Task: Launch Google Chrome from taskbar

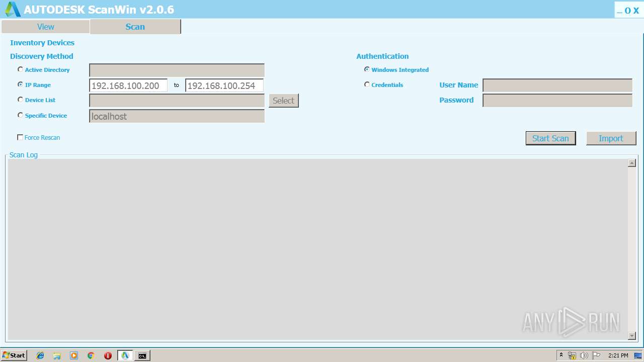Action: 91,355
